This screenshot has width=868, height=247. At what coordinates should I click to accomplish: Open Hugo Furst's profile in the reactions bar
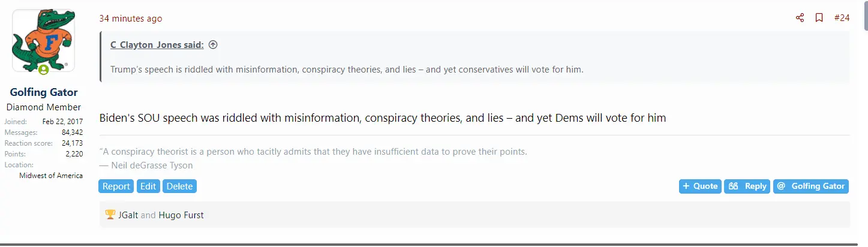coord(181,215)
